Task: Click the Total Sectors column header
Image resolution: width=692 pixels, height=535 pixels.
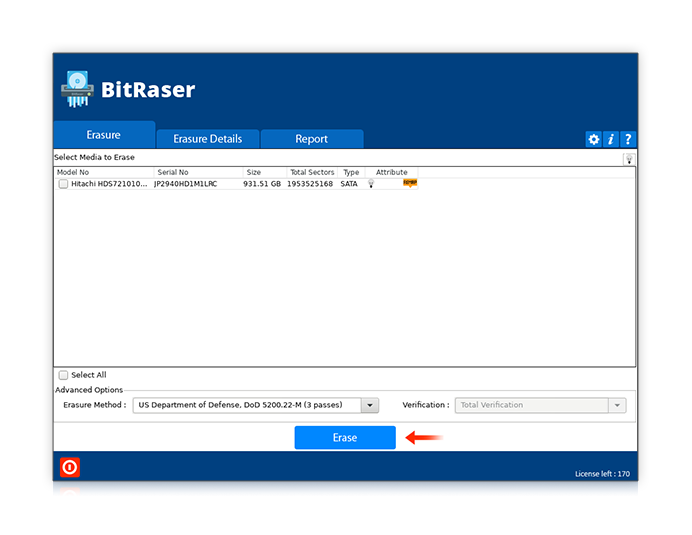Action: tap(312, 172)
